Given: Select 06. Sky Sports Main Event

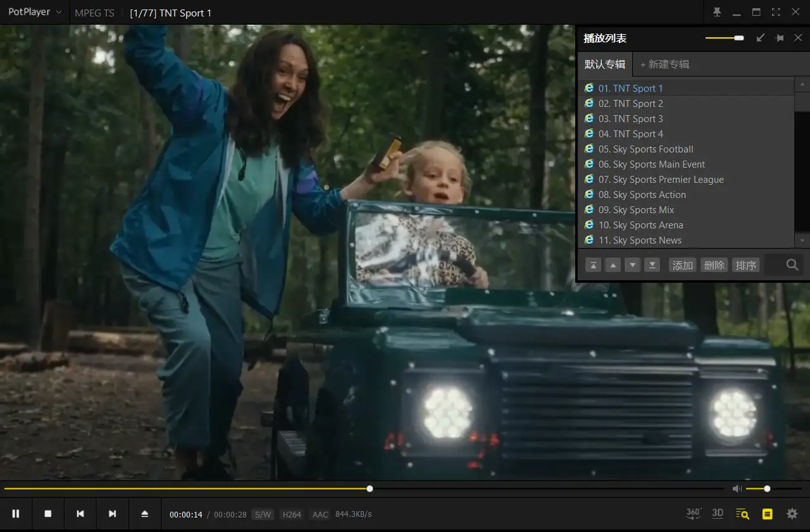Looking at the screenshot, I should click(686, 164).
